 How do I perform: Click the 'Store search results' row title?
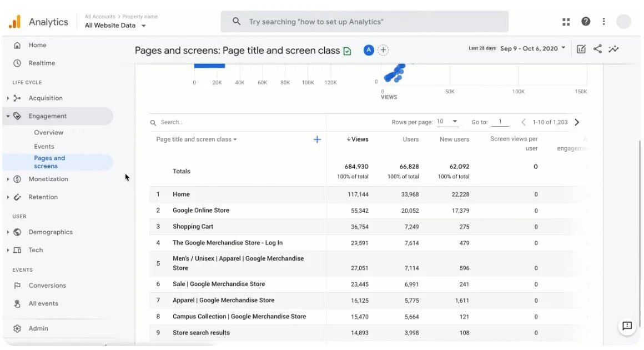(201, 333)
